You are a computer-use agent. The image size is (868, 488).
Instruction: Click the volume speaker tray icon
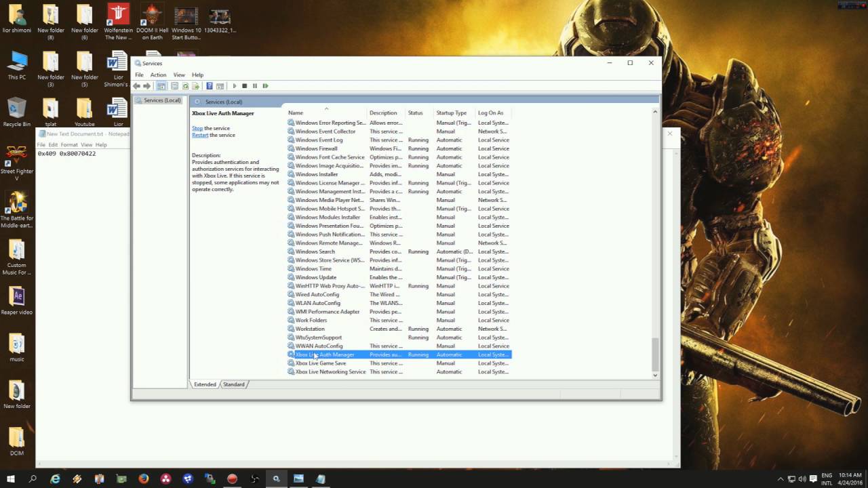click(802, 479)
